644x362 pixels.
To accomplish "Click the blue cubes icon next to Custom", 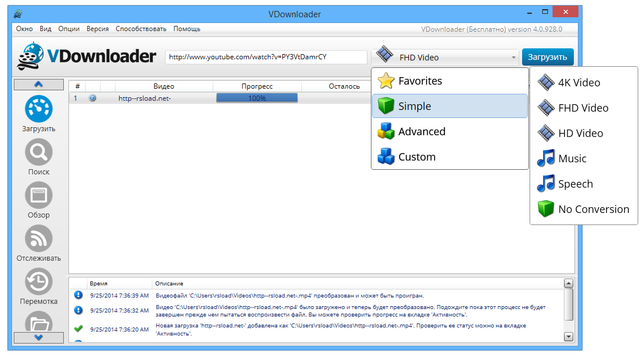I will click(386, 157).
